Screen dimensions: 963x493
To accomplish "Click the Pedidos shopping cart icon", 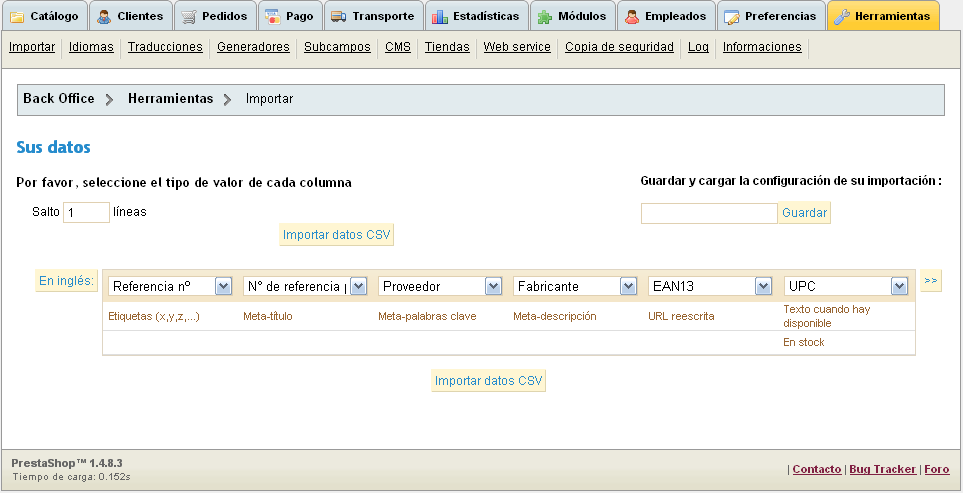I will (189, 17).
